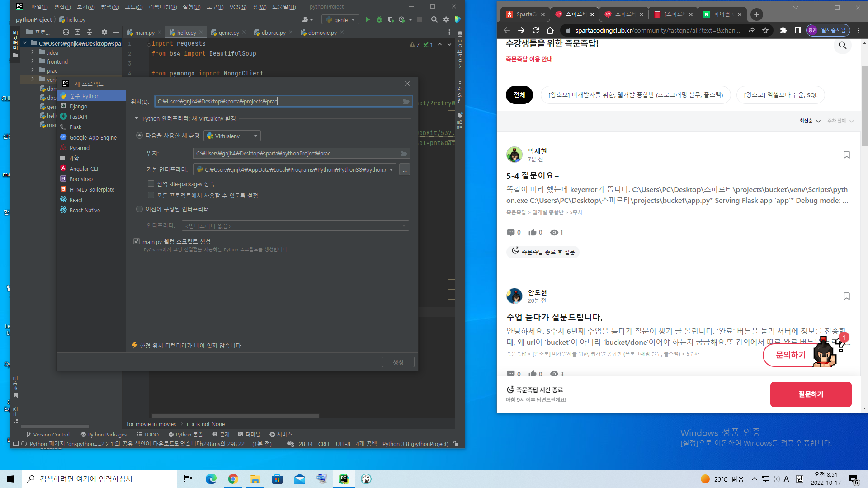Click browse folder icon in project location field
This screenshot has width=868, height=488.
pyautogui.click(x=406, y=101)
